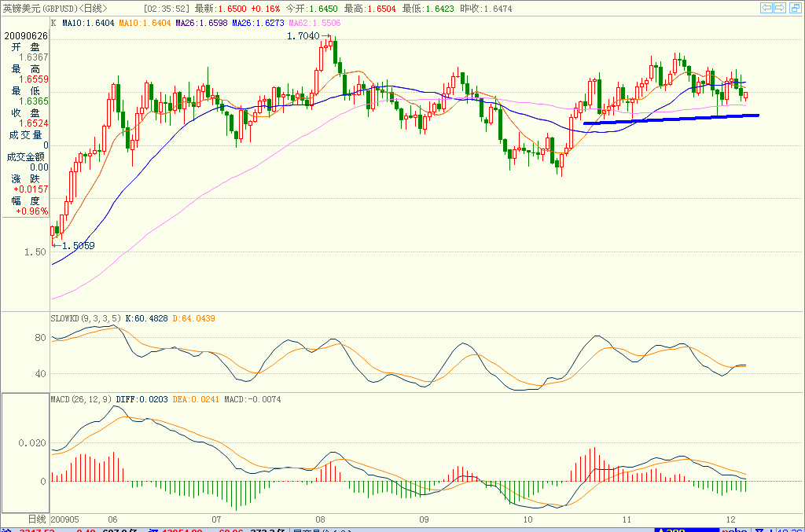This screenshot has height=532, width=805.
Task: Click the DIFF:0.0203 value
Action: [142, 400]
